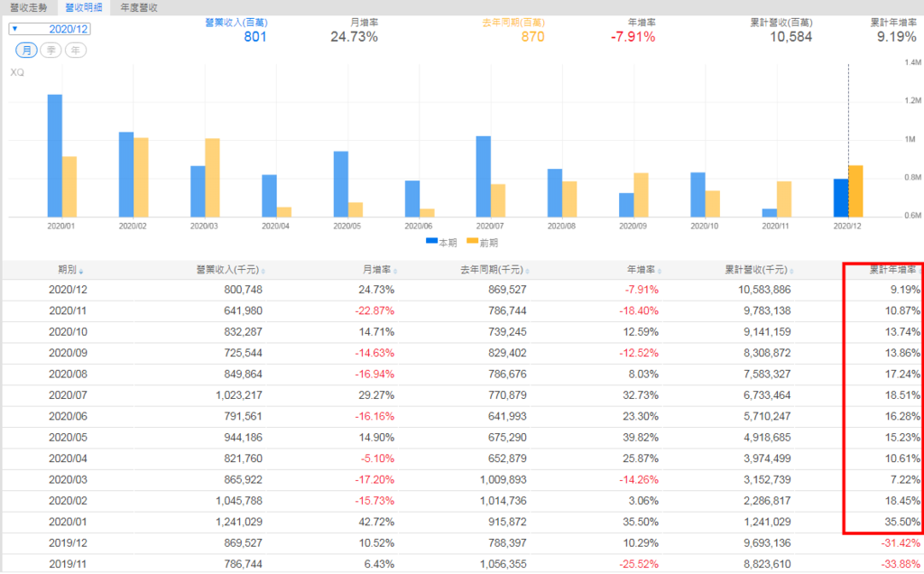Open the 年度營收 tab
The height and width of the screenshot is (574, 924).
point(139,7)
